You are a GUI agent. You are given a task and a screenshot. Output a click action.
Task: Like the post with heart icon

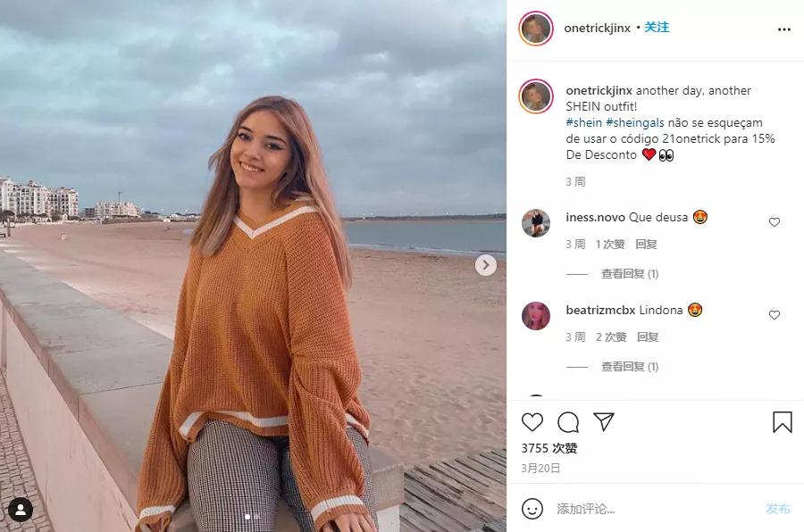point(532,422)
